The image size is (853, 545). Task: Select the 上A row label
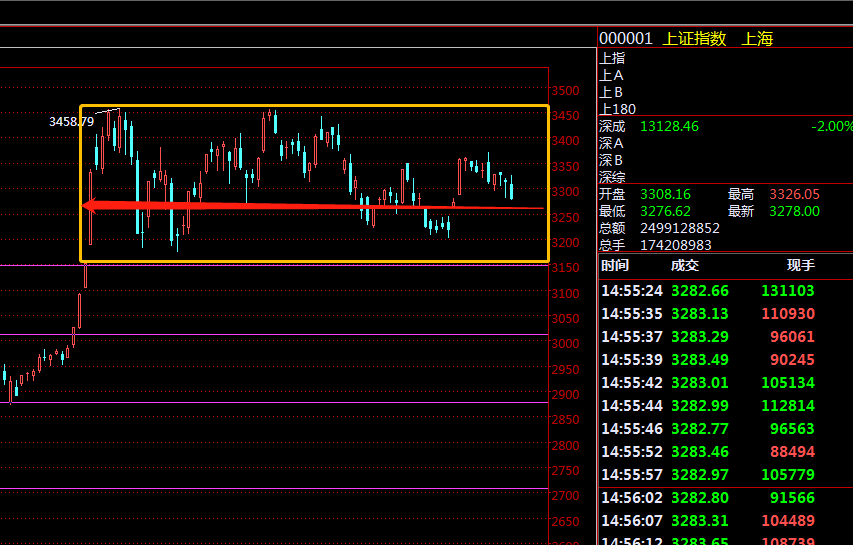611,75
